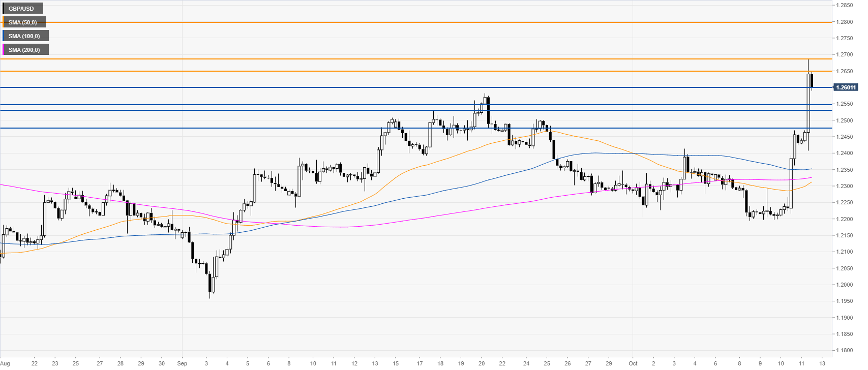Click the Aug label on the time axis
The height and width of the screenshot is (370, 868).
5,363
